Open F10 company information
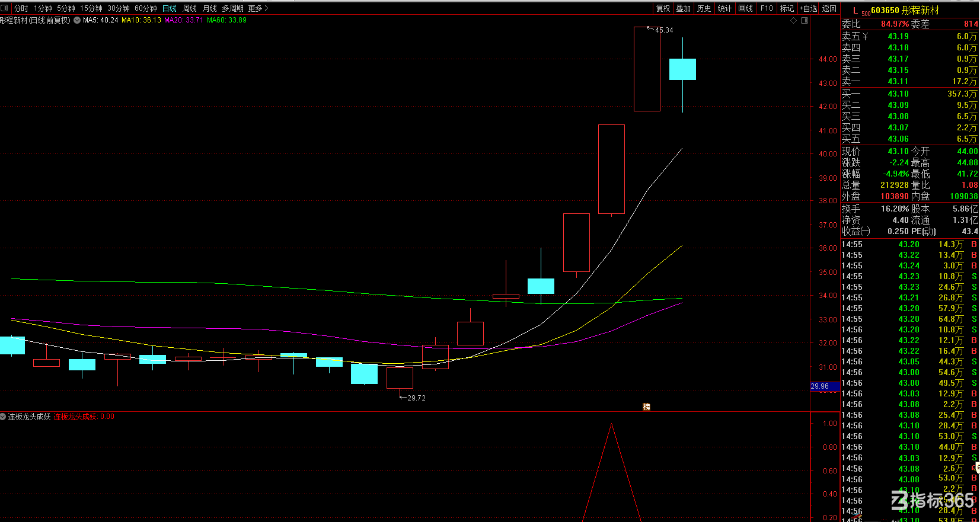The width and height of the screenshot is (980, 522). pos(767,8)
